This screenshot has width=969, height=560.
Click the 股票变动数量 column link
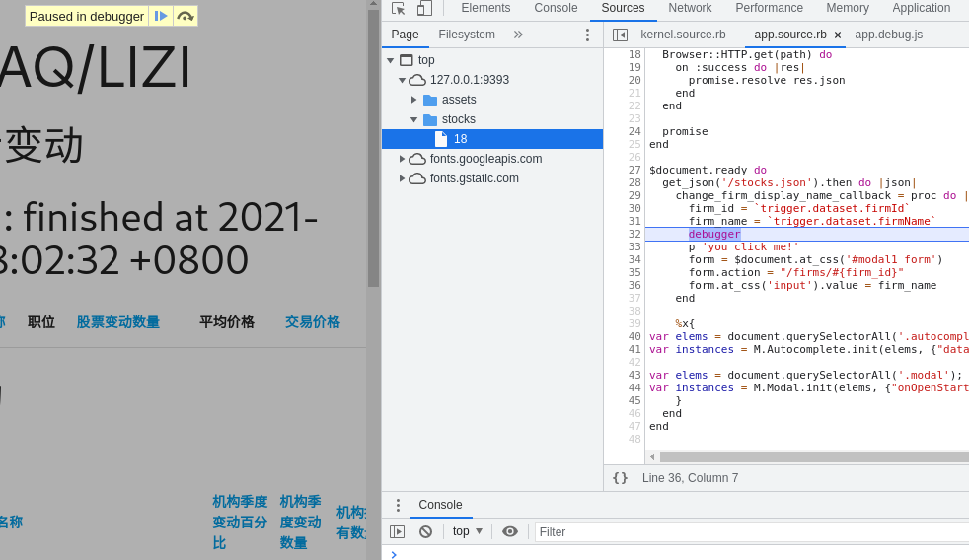(x=118, y=322)
